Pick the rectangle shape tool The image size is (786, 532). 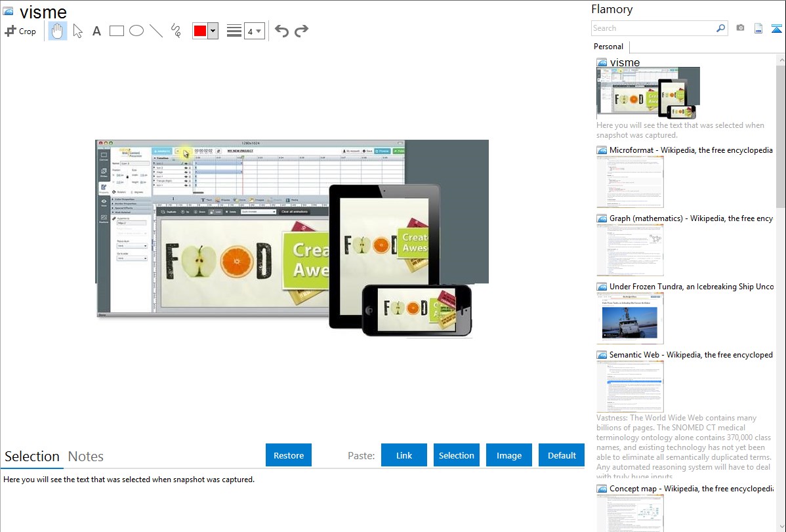pos(116,31)
